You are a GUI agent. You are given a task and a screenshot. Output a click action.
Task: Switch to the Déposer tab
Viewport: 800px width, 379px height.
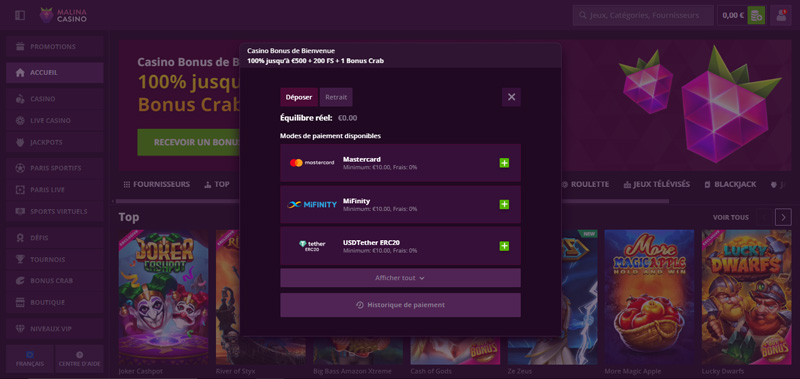click(x=299, y=97)
